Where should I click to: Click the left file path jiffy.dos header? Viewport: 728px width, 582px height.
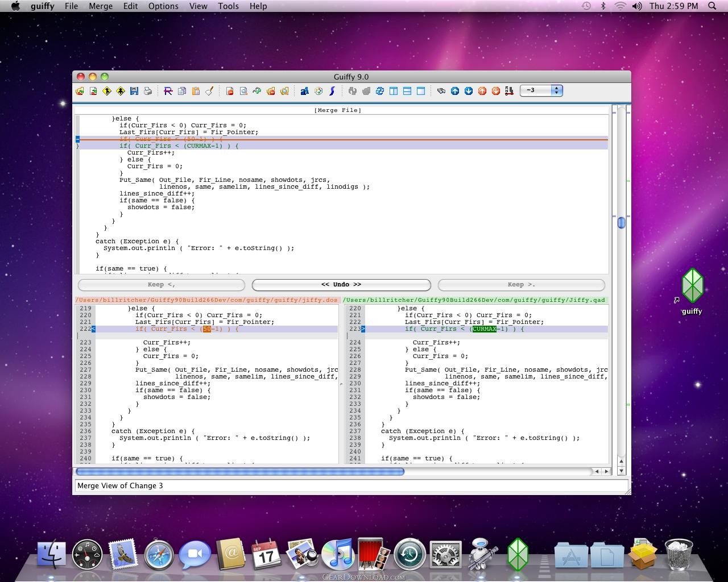pyautogui.click(x=207, y=300)
